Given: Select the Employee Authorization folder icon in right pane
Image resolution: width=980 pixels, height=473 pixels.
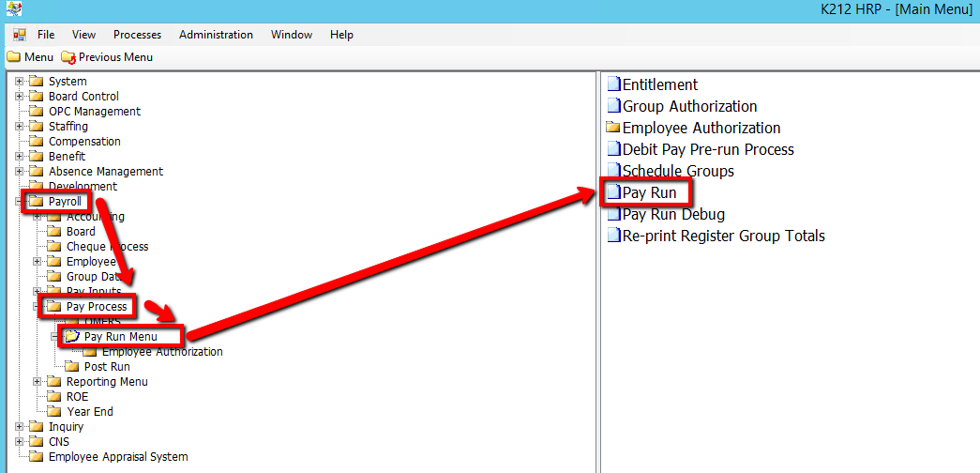Looking at the screenshot, I should 613,129.
